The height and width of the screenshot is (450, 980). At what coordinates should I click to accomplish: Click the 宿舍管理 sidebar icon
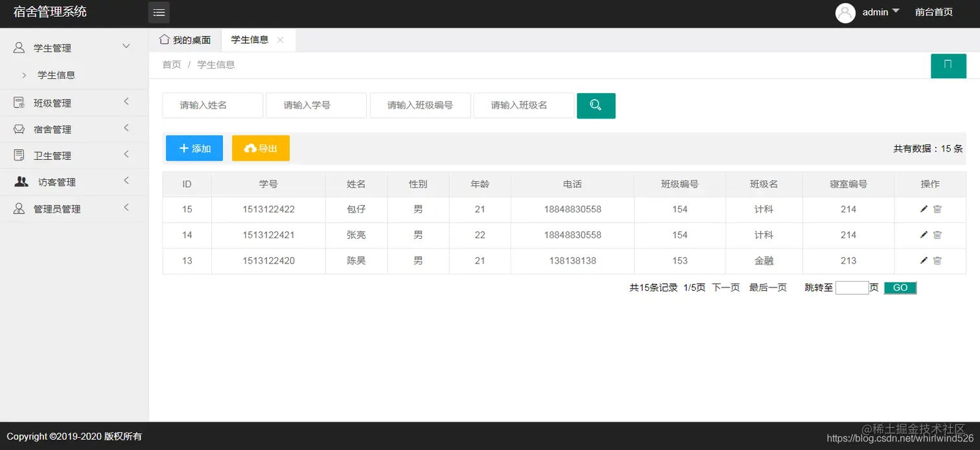19,129
